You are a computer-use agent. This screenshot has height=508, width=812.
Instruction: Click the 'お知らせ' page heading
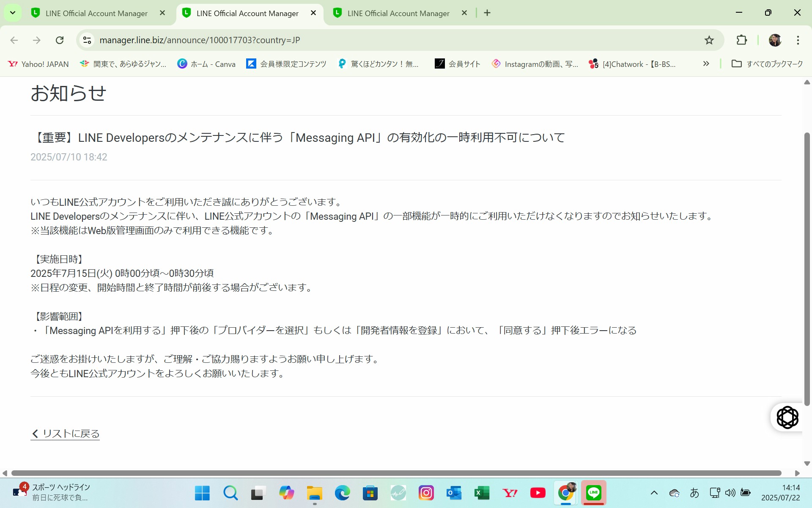[68, 93]
